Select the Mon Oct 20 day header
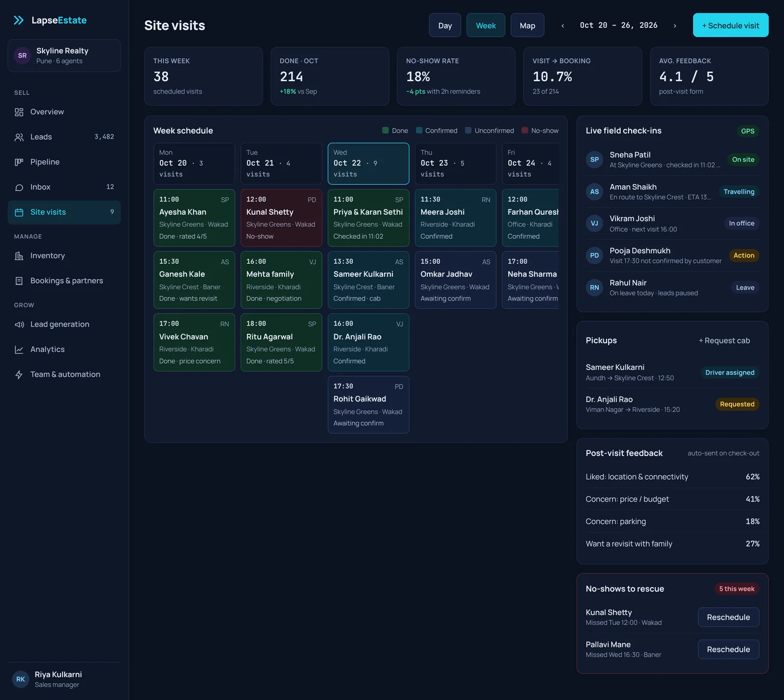784x700 pixels. (x=194, y=164)
